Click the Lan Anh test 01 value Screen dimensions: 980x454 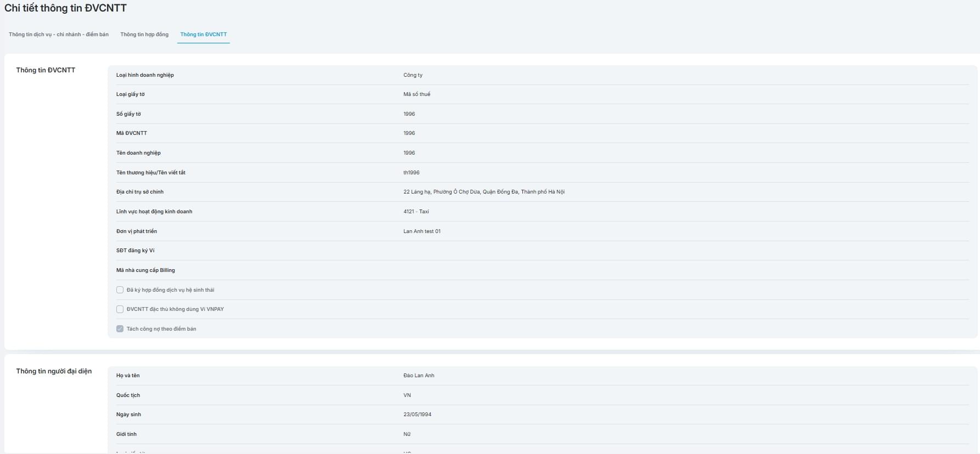point(421,231)
